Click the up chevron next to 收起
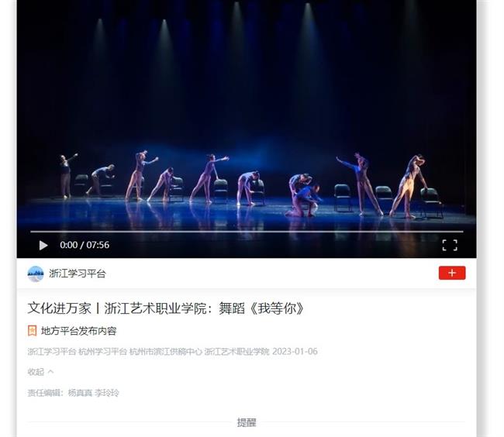This screenshot has width=504, height=437. coord(50,372)
